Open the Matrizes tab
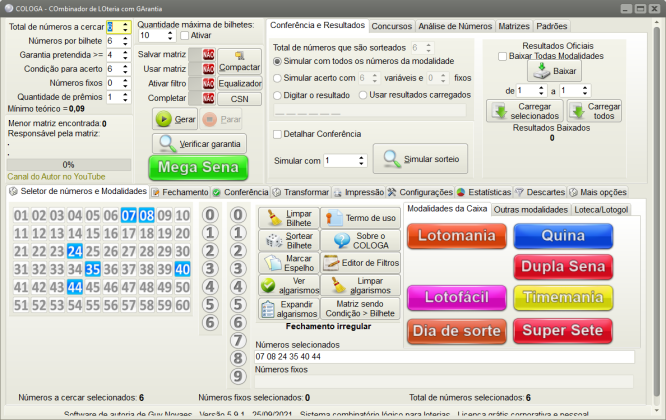The height and width of the screenshot is (420, 666). click(x=514, y=26)
